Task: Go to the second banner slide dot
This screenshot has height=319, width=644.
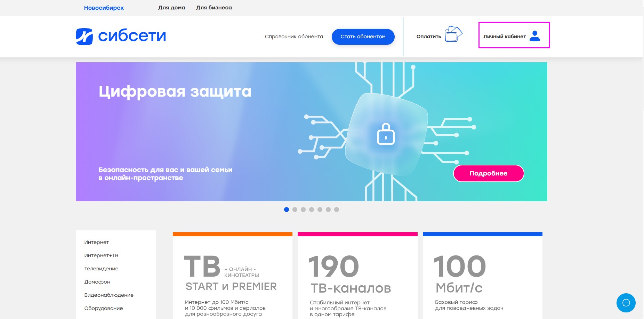Action: pyautogui.click(x=295, y=210)
